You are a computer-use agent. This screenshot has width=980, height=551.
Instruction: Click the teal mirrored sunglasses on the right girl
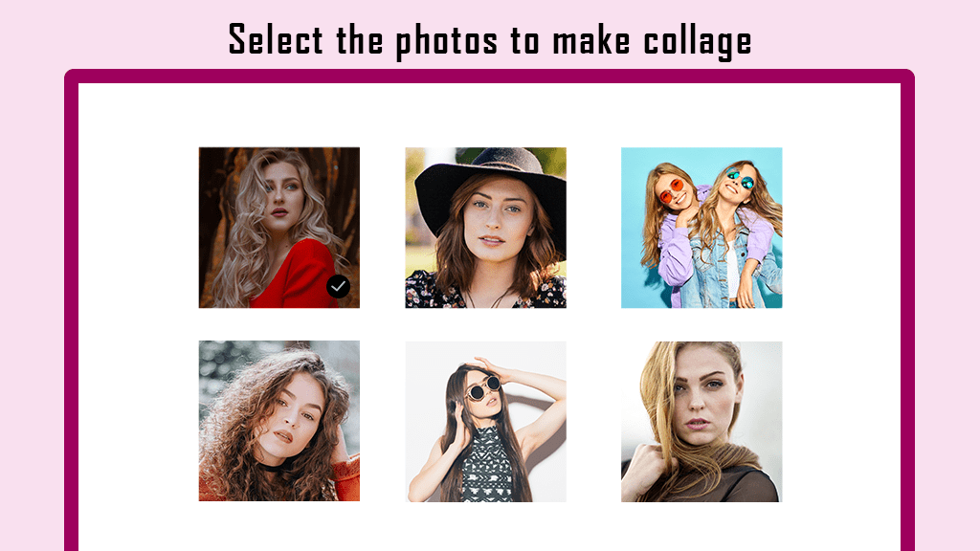(742, 179)
